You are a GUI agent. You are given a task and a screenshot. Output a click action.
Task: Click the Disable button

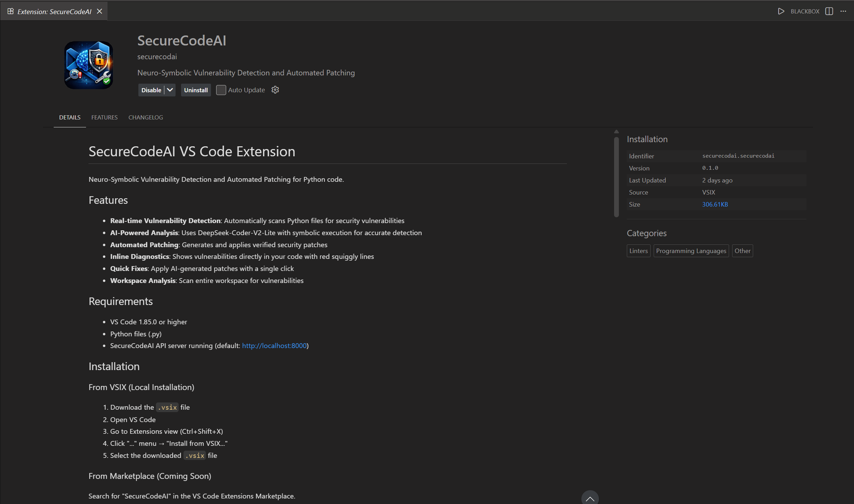coord(151,90)
